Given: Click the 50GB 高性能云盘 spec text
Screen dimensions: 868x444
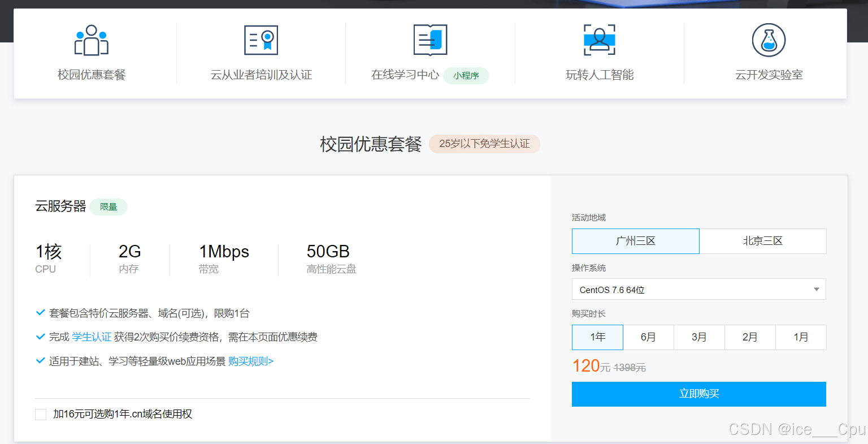Looking at the screenshot, I should tap(331, 258).
